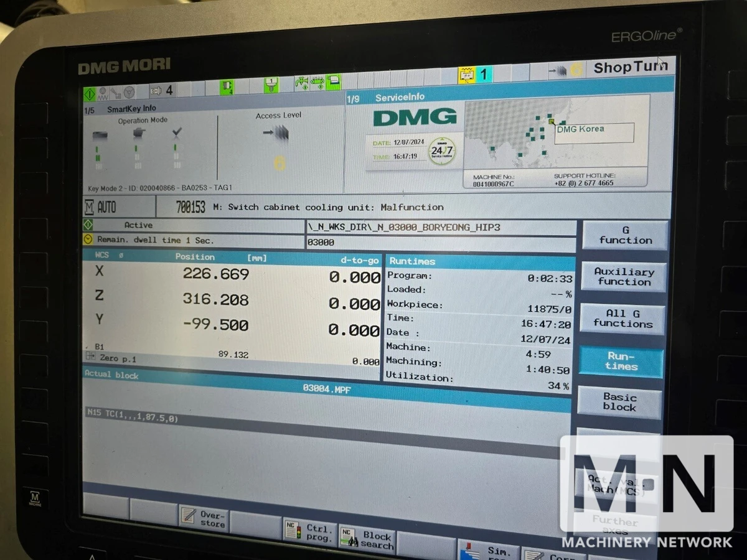Viewport: 747px width, 560px height.
Task: Toggle the Basic block view
Action: coord(619,402)
